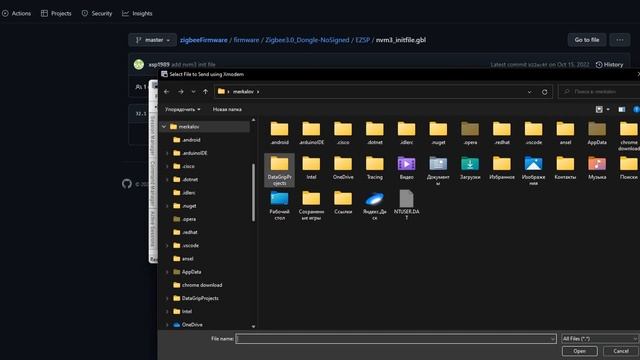Select Intel folder in file grid
The height and width of the screenshot is (360, 640).
pos(311,168)
